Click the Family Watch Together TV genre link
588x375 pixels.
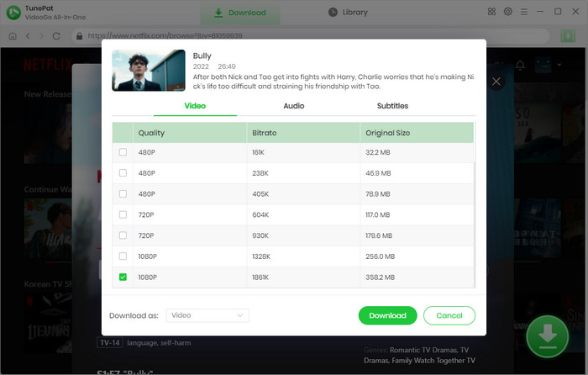[x=433, y=361]
